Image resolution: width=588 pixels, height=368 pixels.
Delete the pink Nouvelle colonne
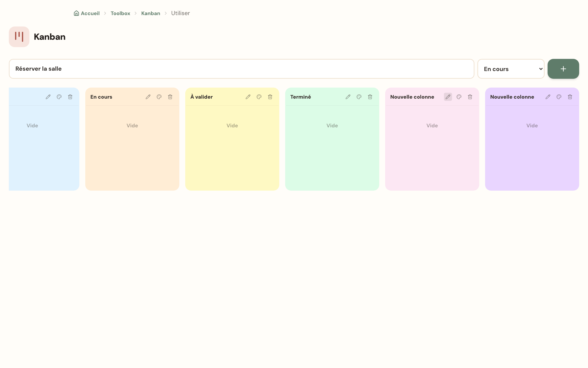click(x=470, y=97)
